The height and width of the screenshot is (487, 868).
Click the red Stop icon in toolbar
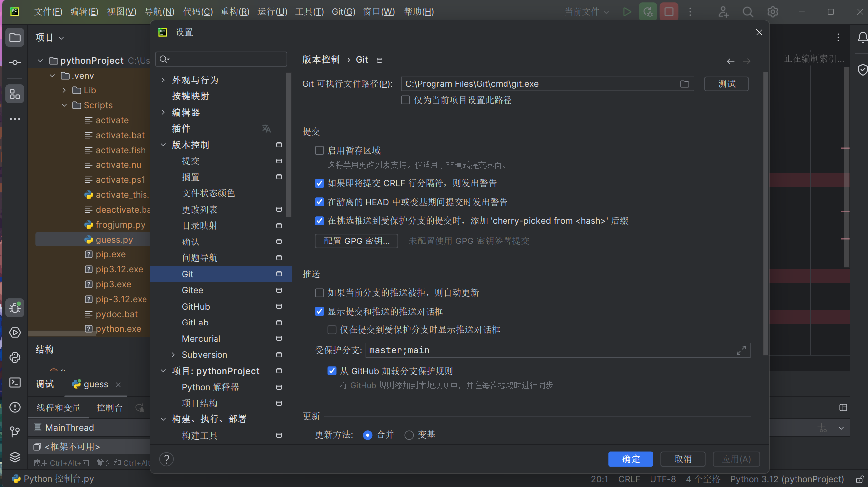669,12
